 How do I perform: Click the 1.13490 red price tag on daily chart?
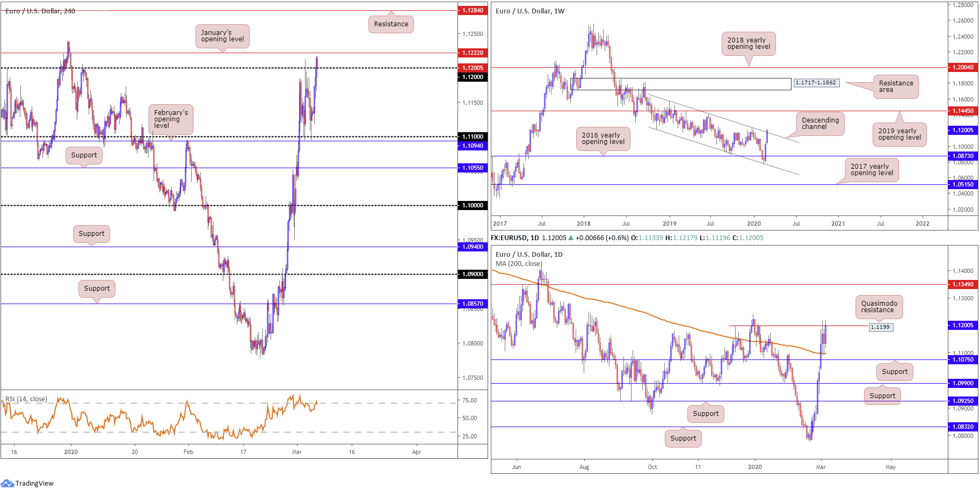click(x=962, y=284)
